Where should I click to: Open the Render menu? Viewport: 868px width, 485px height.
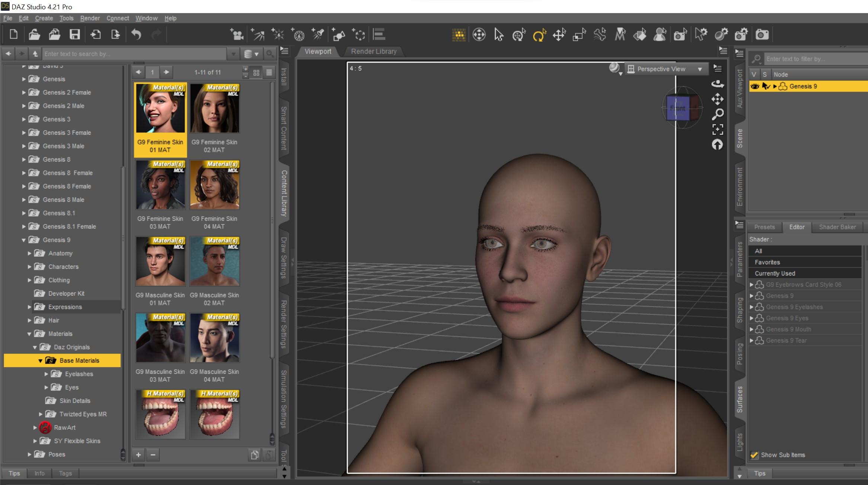point(90,18)
